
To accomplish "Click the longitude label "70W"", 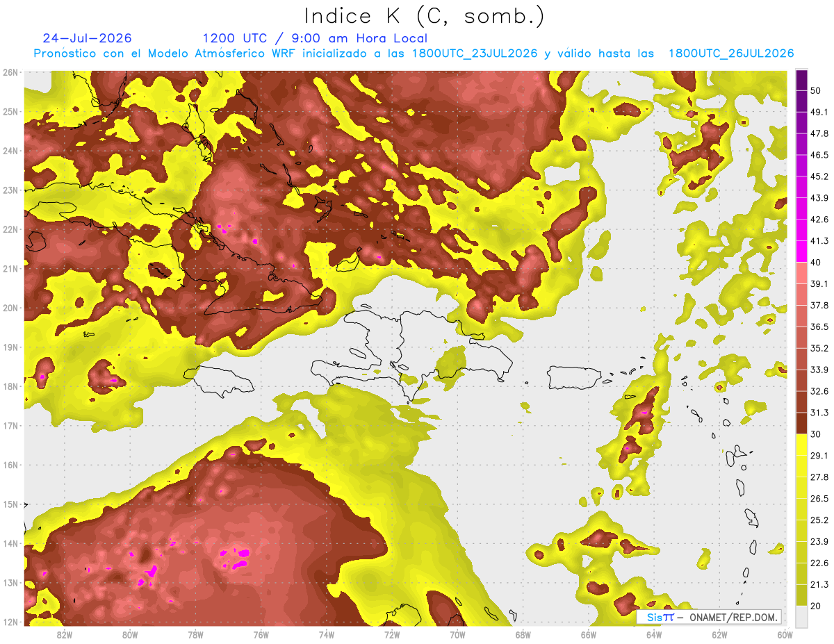I will [x=457, y=635].
